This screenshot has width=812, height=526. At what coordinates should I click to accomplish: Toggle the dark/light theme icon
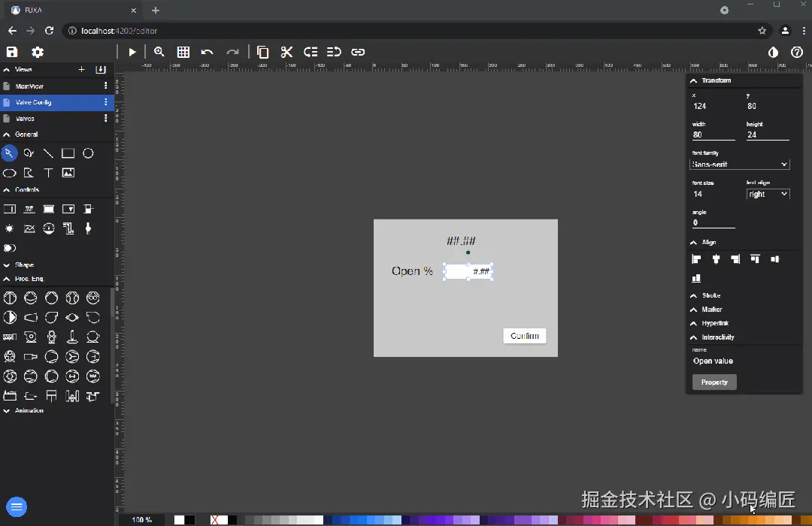[x=773, y=52]
